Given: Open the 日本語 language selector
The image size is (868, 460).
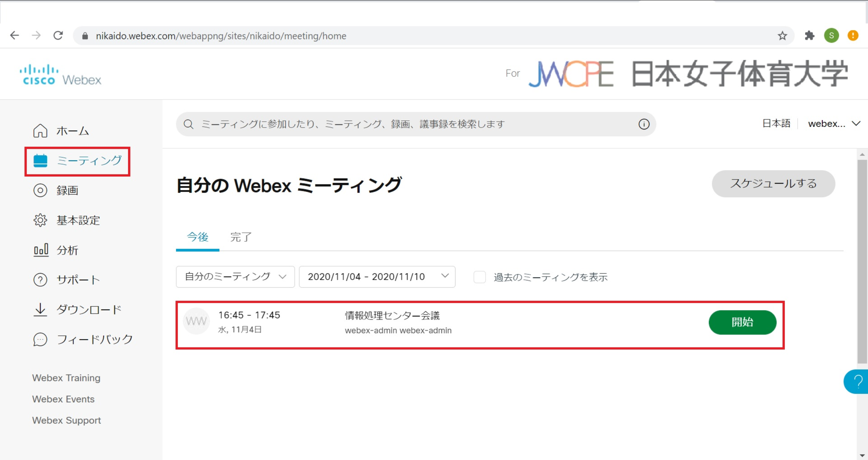Looking at the screenshot, I should [776, 123].
